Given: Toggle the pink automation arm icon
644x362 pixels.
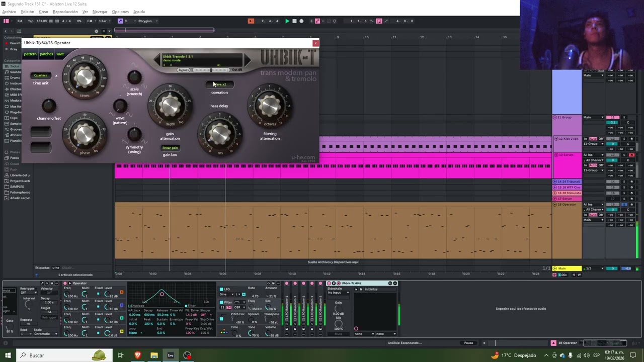Looking at the screenshot, I should point(318,21).
